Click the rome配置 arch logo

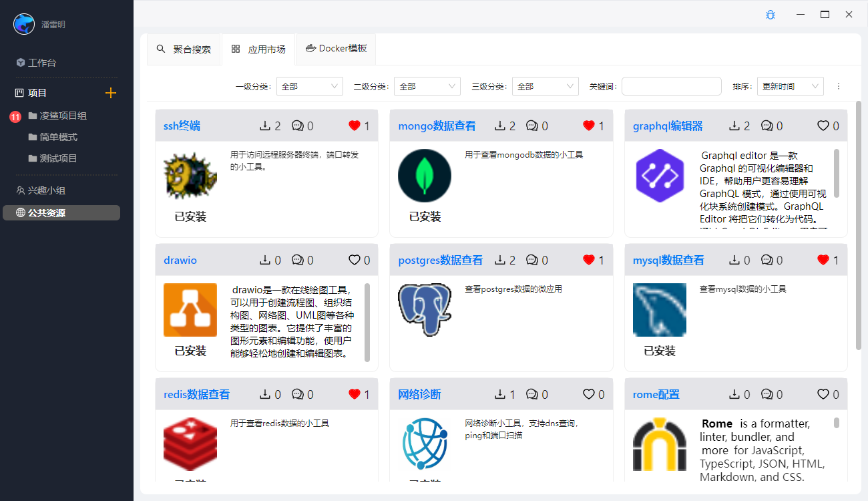click(x=660, y=444)
